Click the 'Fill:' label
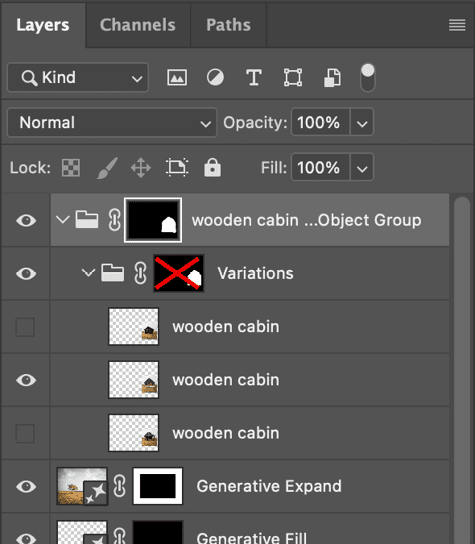This screenshot has height=544, width=475. pyautogui.click(x=274, y=168)
